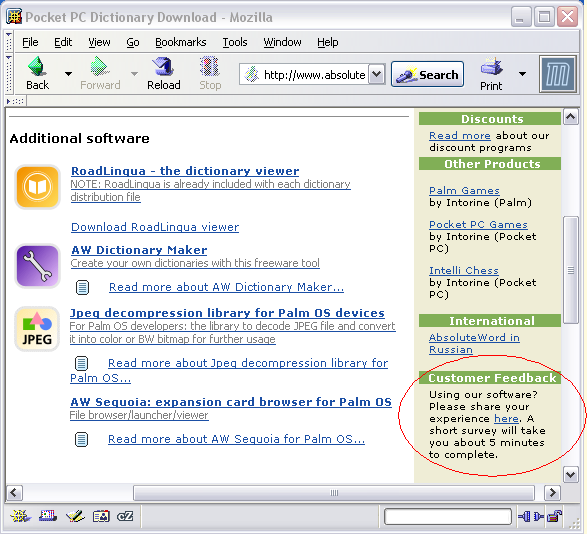Open the Go menu

133,42
